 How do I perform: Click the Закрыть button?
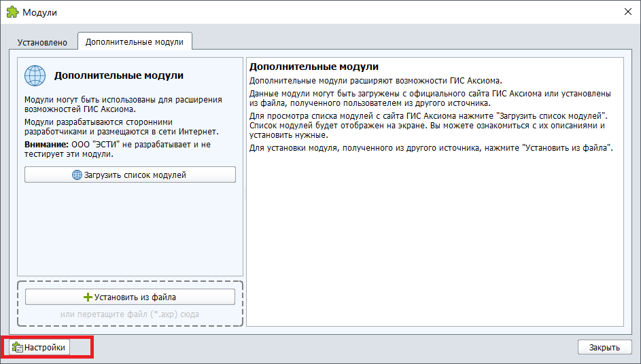click(604, 347)
